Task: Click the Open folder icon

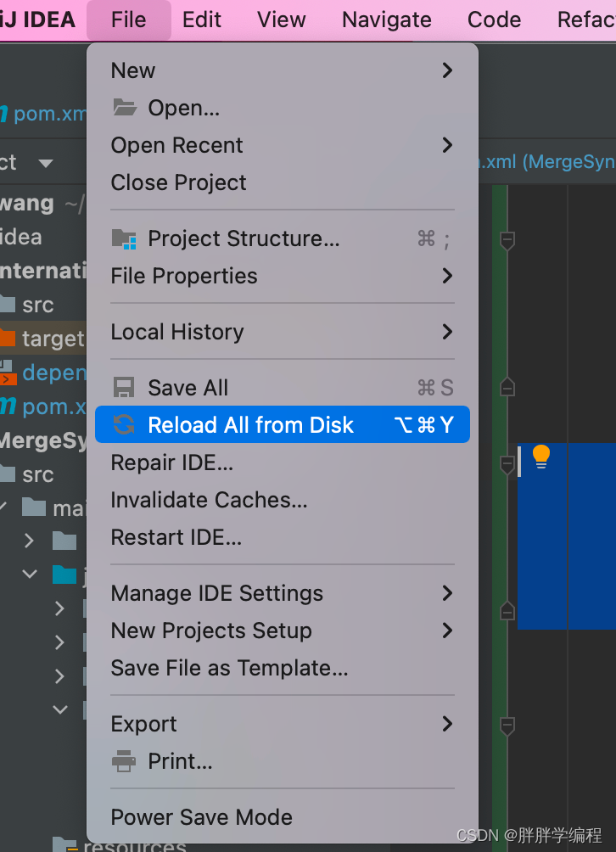Action: click(124, 108)
